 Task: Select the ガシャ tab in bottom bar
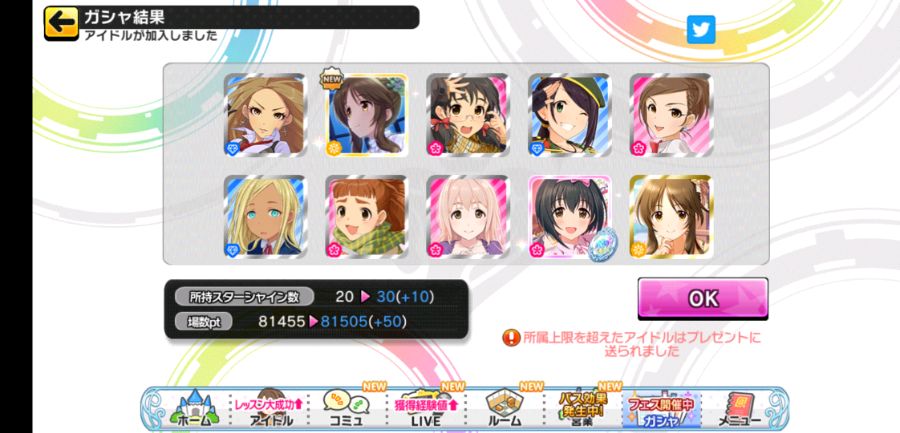coord(661,409)
